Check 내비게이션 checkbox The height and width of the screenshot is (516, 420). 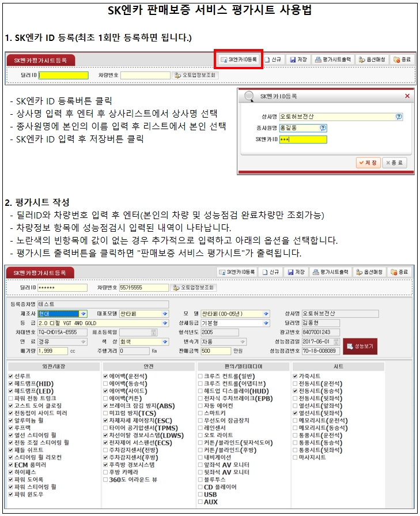point(200,457)
